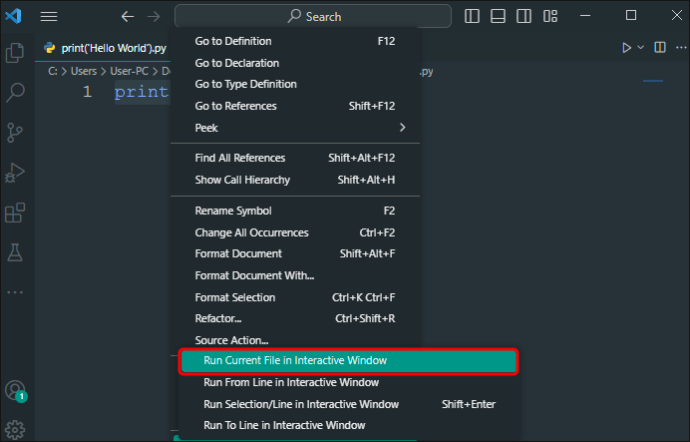Choose Go to References
This screenshot has width=690, height=442.
coord(295,106)
